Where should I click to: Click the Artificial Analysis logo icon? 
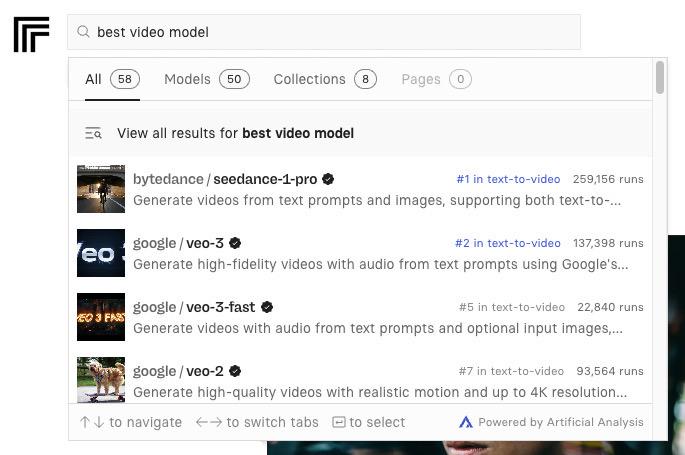[466, 422]
